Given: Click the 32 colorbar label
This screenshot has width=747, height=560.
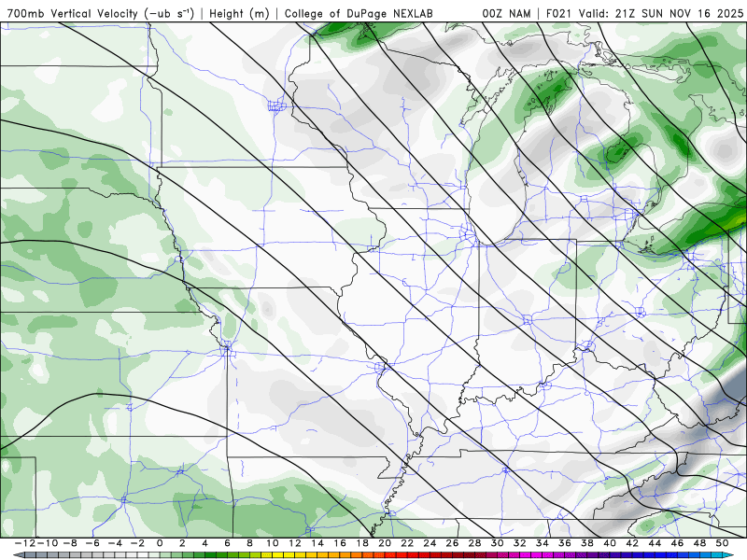Looking at the screenshot, I should [520, 543].
